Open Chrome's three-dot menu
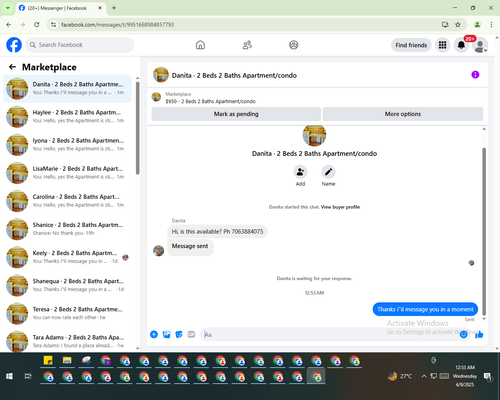This screenshot has height=400, width=500. pos(491,24)
